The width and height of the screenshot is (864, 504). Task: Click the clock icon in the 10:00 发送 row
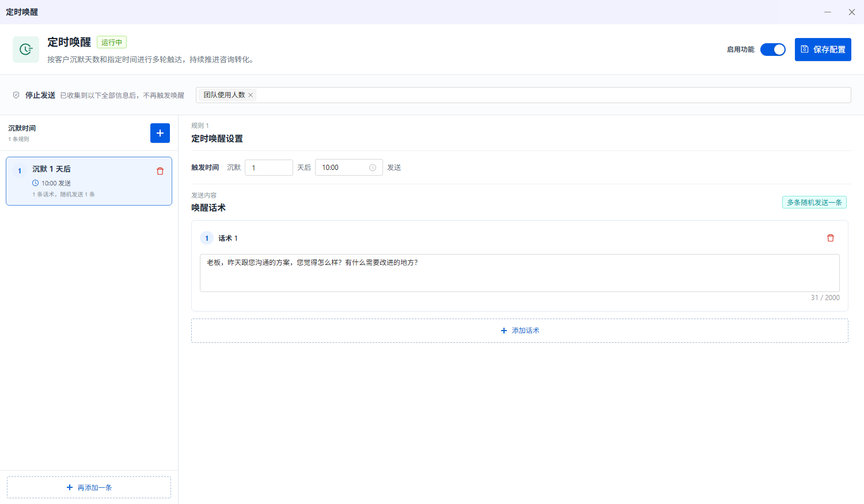point(35,183)
